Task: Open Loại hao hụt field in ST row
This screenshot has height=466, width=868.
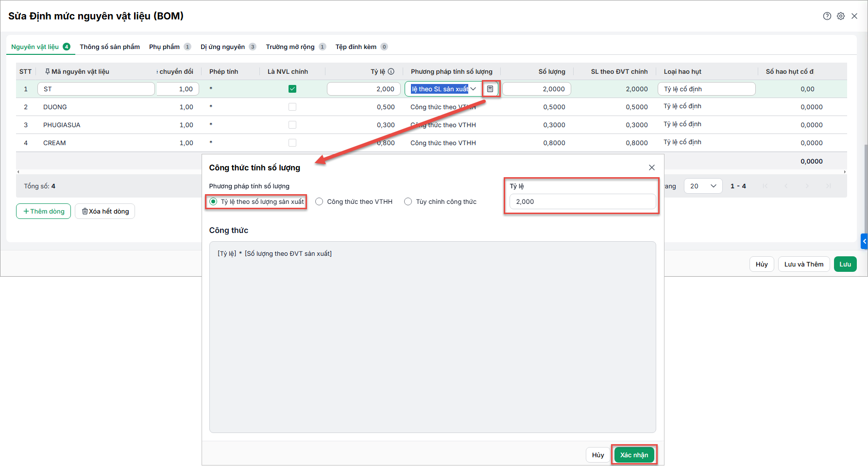Action: tap(707, 89)
